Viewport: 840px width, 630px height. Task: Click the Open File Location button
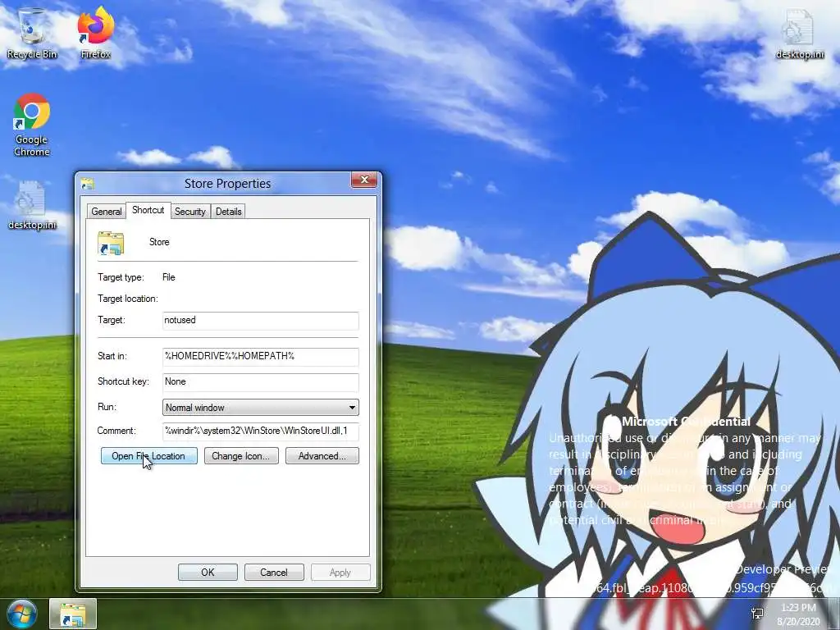tap(149, 456)
